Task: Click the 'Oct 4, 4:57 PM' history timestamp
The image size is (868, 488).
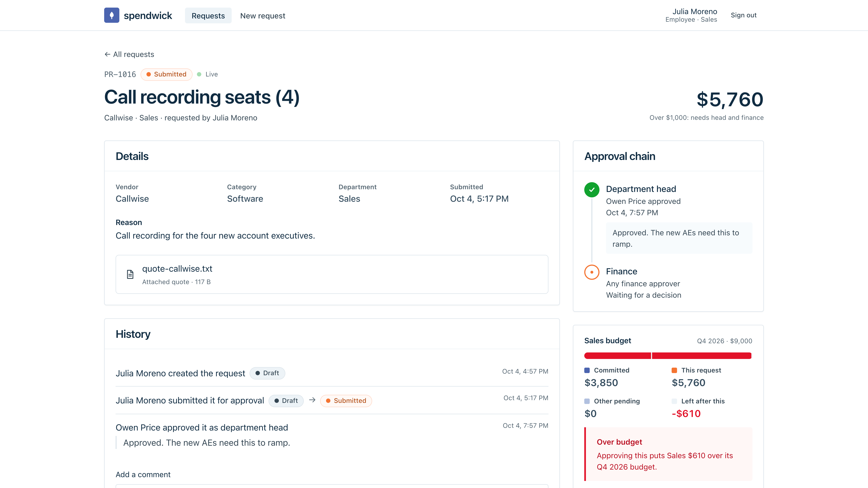Action: point(525,371)
